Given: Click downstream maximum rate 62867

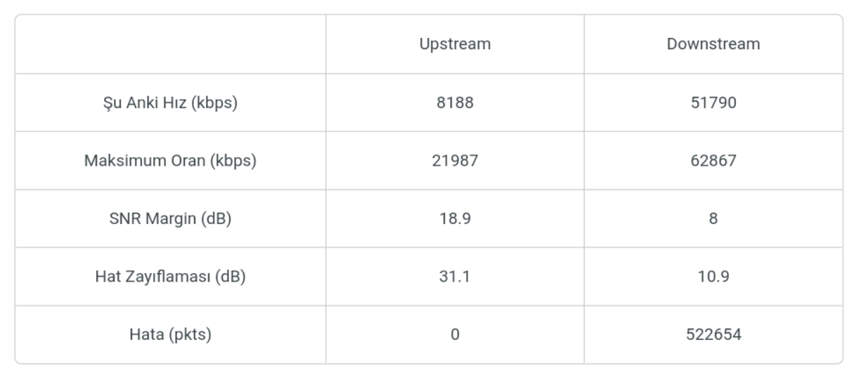Looking at the screenshot, I should [x=713, y=161].
